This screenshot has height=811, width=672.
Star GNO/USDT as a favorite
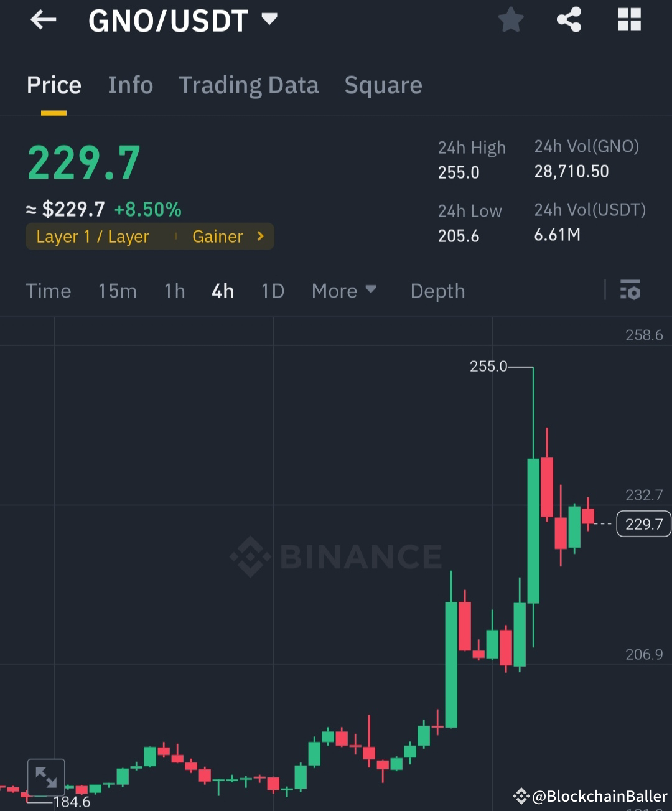click(x=510, y=19)
